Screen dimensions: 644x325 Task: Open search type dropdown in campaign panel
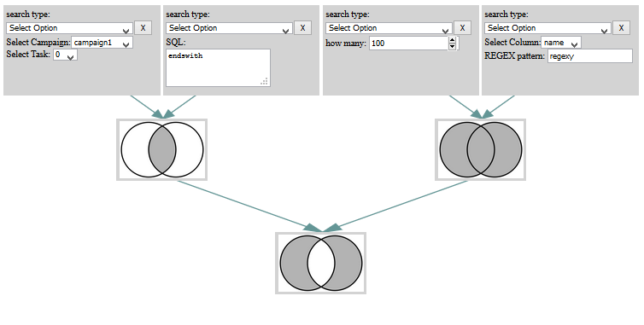tap(69, 28)
